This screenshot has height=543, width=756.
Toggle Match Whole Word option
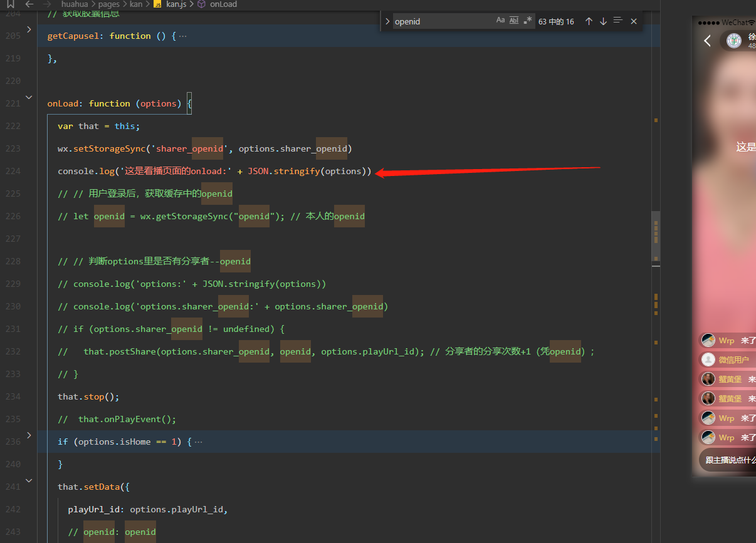tap(514, 21)
